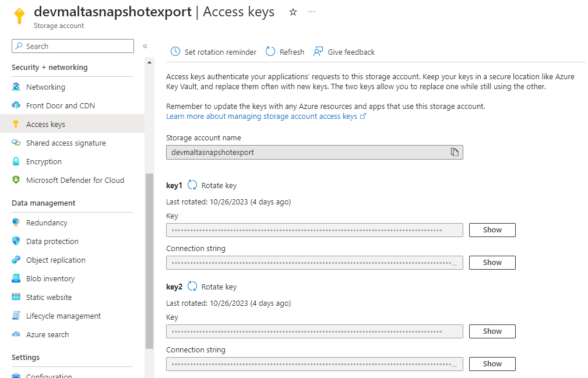
Task: Click the Refresh label in the toolbar
Action: (292, 52)
